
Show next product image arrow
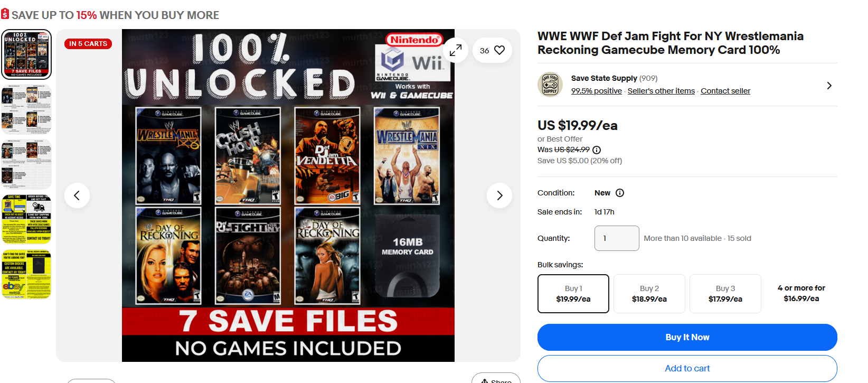pos(499,195)
